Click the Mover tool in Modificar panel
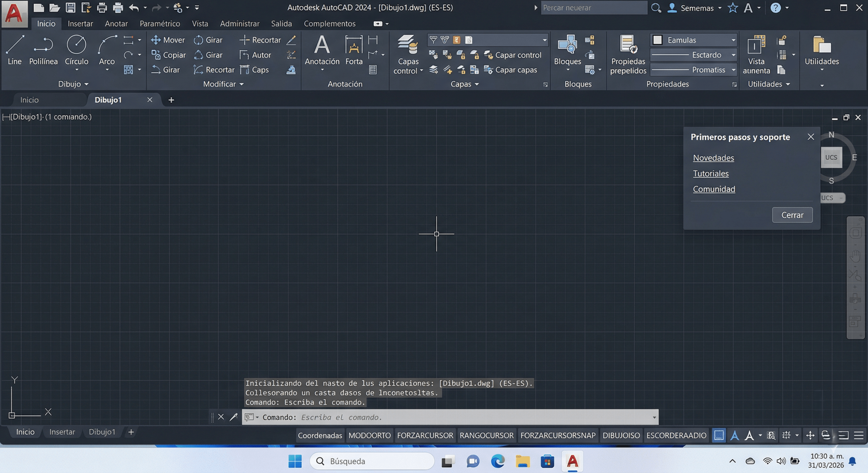This screenshot has width=868, height=473. coord(167,40)
